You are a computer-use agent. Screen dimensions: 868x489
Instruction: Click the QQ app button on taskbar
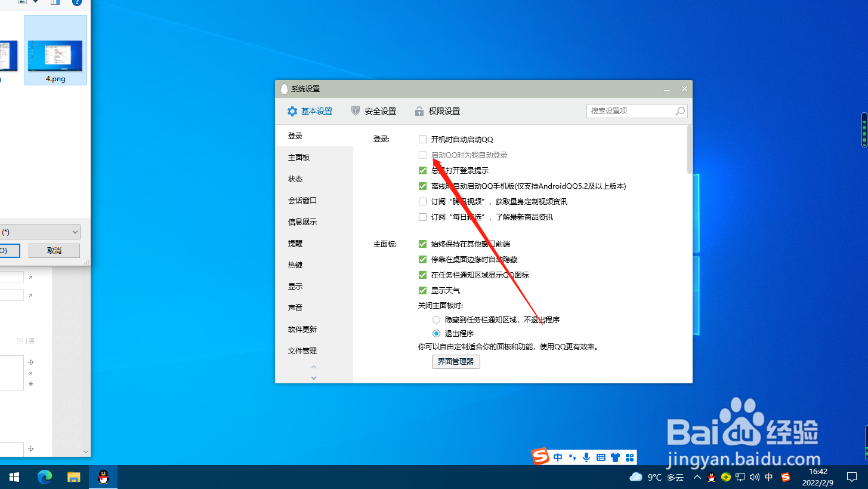pos(103,477)
